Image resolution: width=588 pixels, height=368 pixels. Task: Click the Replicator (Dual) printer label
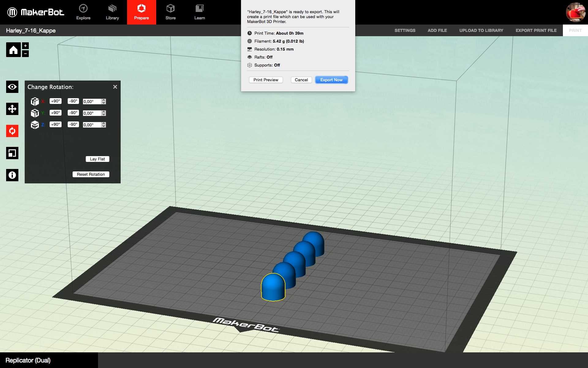pyautogui.click(x=28, y=360)
